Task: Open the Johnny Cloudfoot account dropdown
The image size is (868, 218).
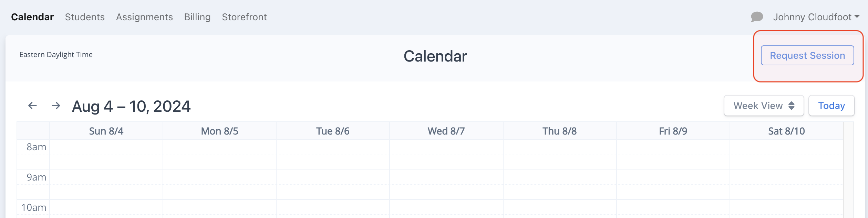Action: coord(816,17)
